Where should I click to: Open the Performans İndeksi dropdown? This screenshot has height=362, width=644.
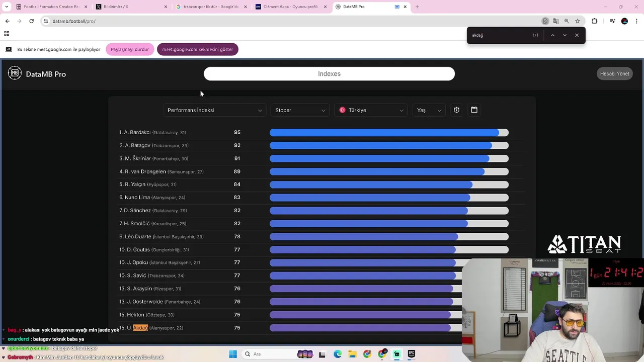215,110
